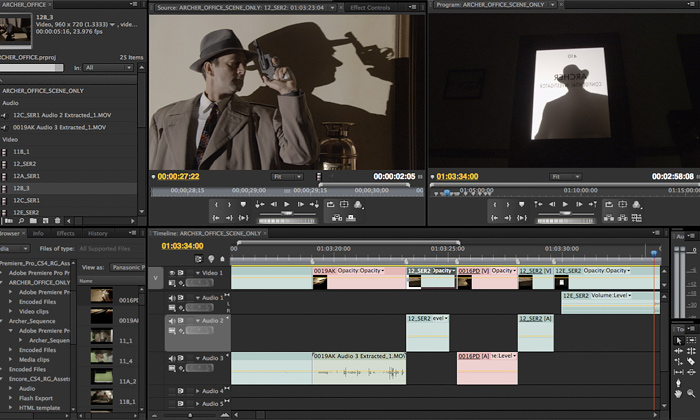Expand the Audio 5 track
Screen dimensions: 700x420
coord(198,403)
